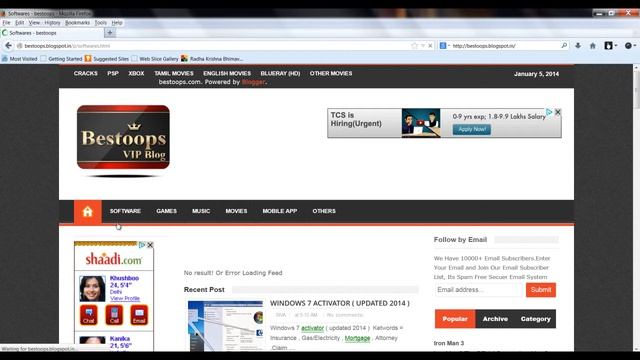Close the TCS hiring ad
Screen dimensions: 640x360
[558, 112]
